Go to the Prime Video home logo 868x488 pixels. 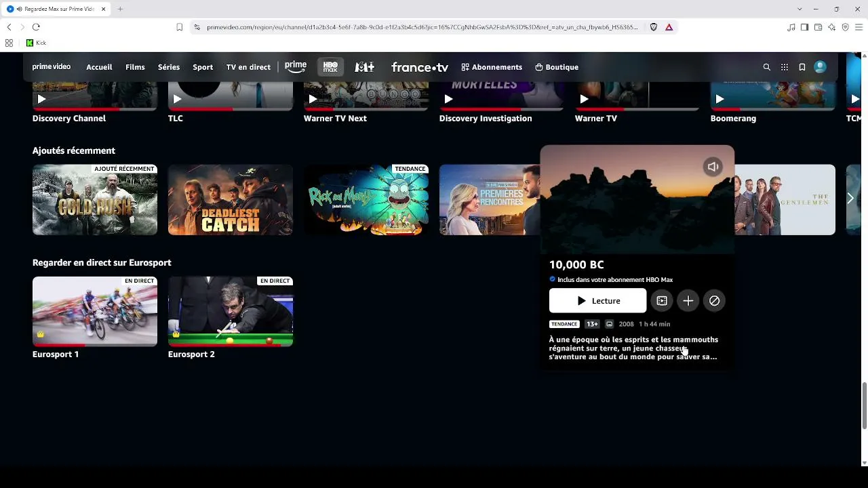[x=52, y=67]
